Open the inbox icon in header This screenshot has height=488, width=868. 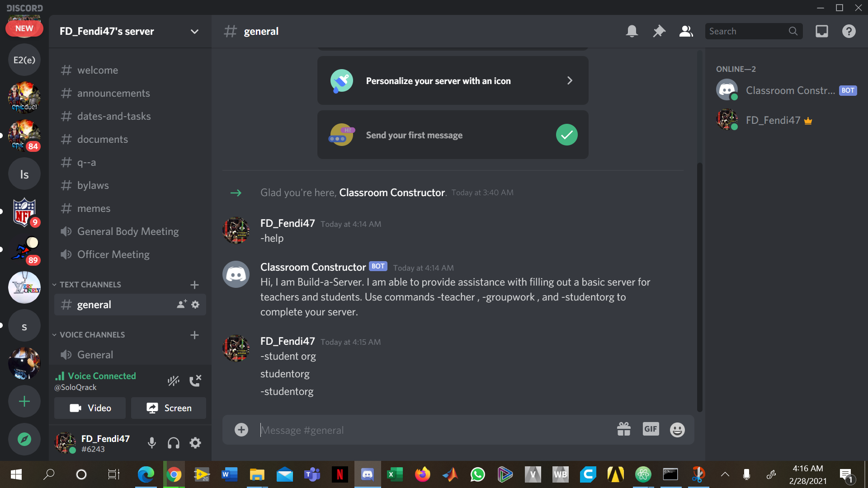click(x=821, y=31)
